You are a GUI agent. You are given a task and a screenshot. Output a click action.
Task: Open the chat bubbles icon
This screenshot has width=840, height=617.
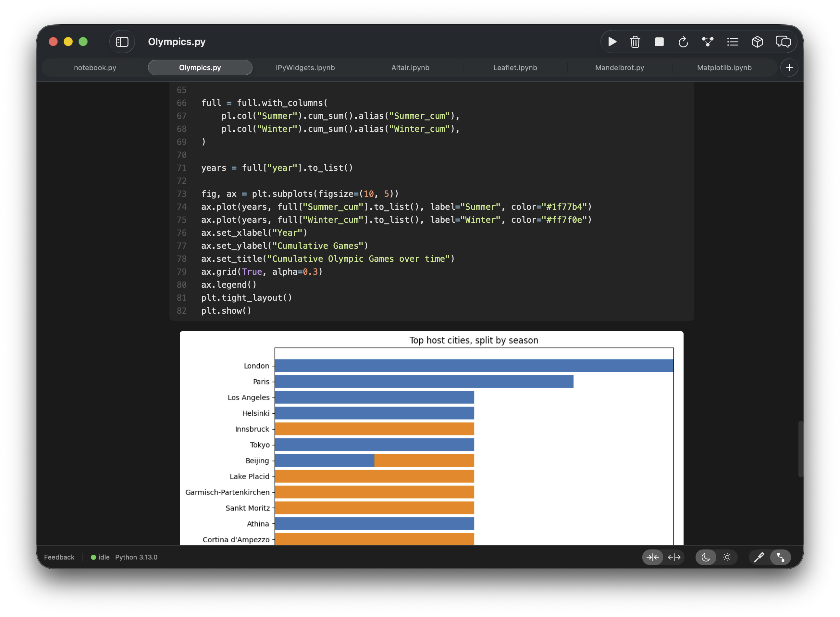783,42
